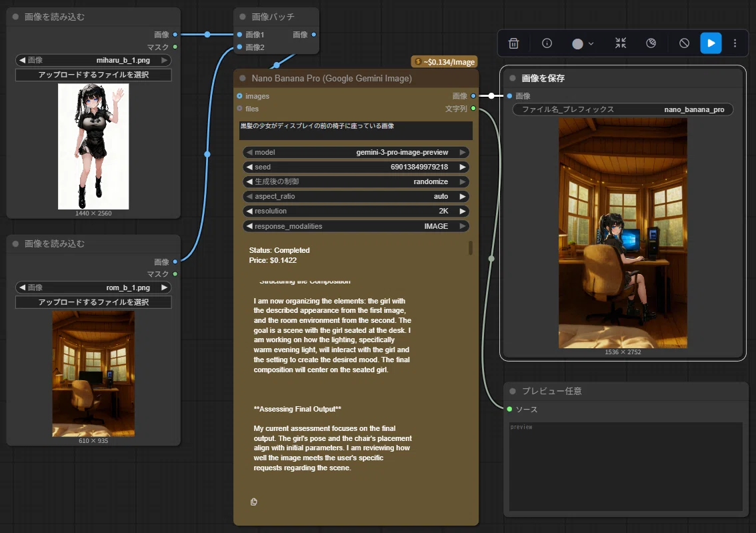
Task: Click the 610 × 935 dimension label
Action: [x=93, y=441]
